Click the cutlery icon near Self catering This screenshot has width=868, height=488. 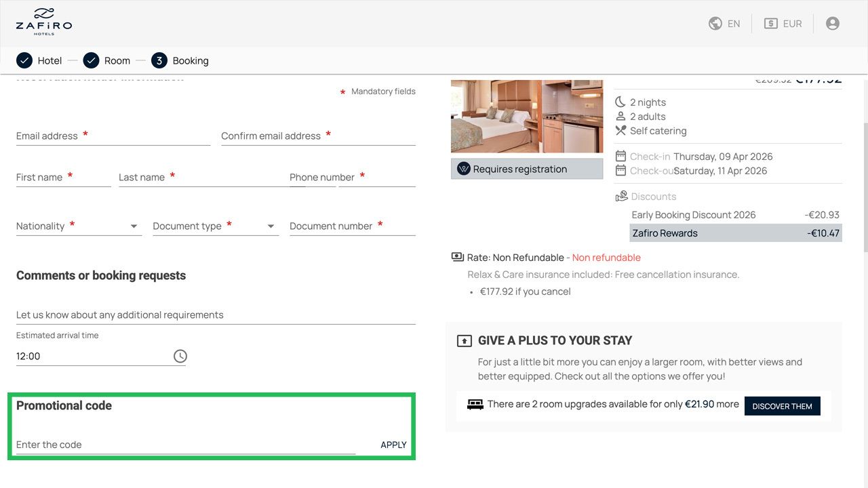(621, 130)
